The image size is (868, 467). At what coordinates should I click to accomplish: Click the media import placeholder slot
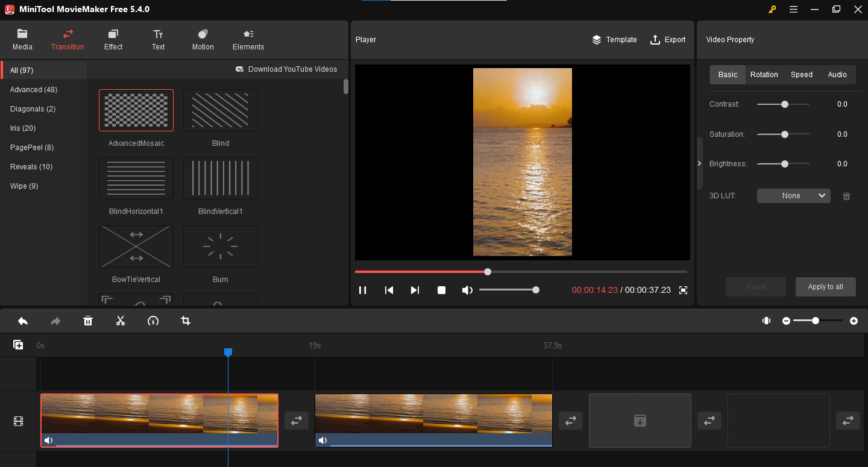[x=640, y=421]
